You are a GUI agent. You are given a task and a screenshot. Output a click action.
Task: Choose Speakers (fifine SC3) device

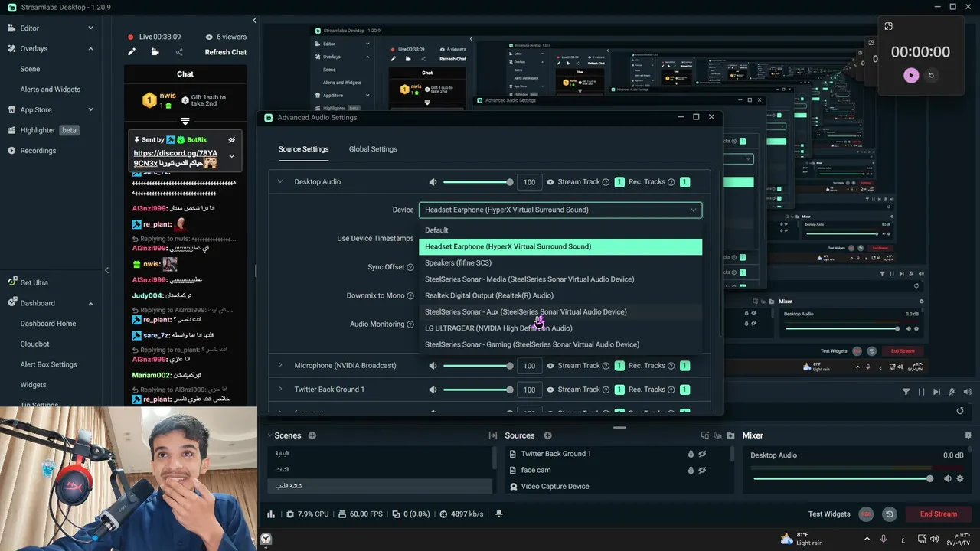pos(560,263)
